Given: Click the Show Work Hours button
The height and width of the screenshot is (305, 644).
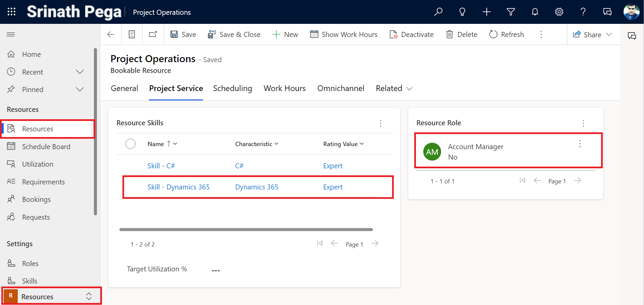Looking at the screenshot, I should (x=344, y=34).
